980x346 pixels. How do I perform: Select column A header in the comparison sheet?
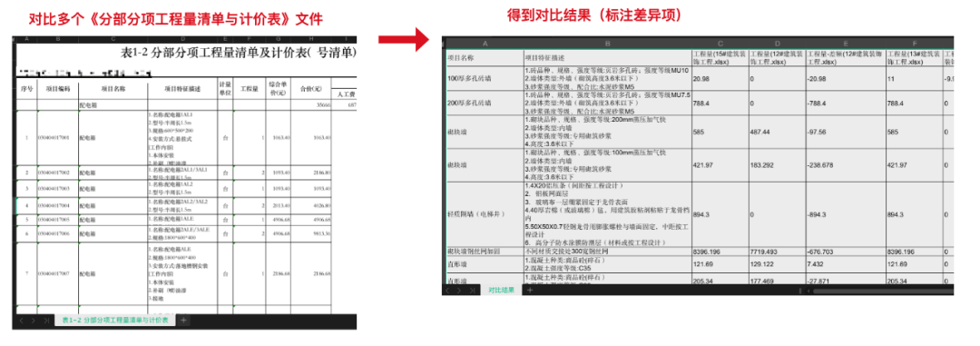point(485,44)
